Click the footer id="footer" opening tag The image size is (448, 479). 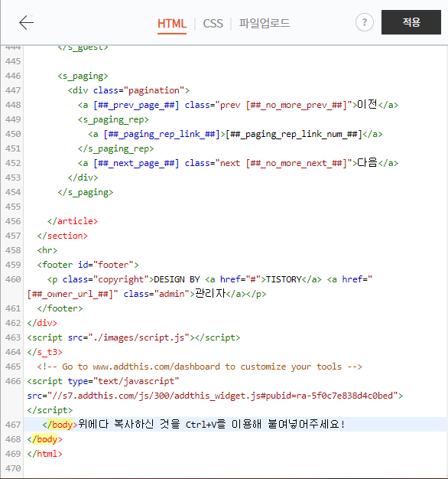[88, 265]
